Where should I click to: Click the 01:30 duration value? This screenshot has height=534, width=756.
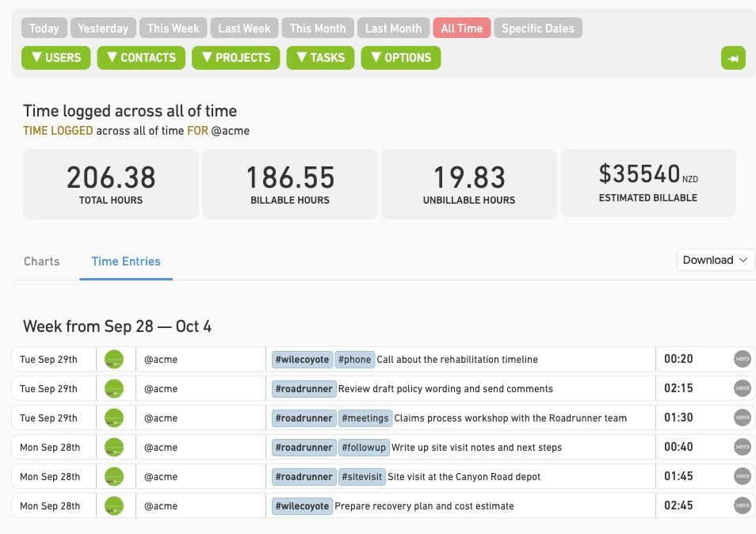tap(678, 418)
